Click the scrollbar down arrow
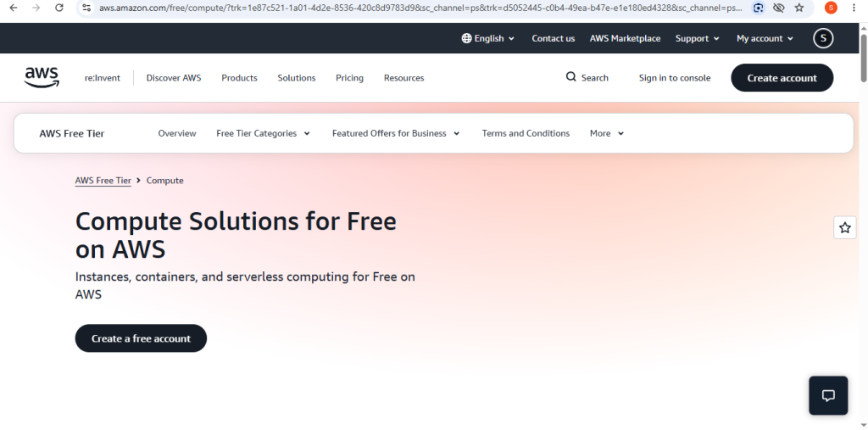 click(x=864, y=424)
